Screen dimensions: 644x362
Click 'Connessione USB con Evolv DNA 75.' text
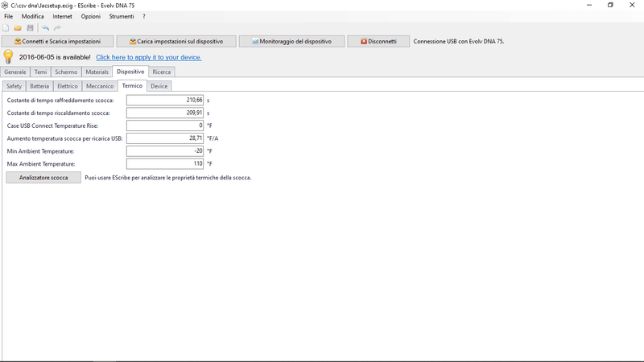point(459,42)
